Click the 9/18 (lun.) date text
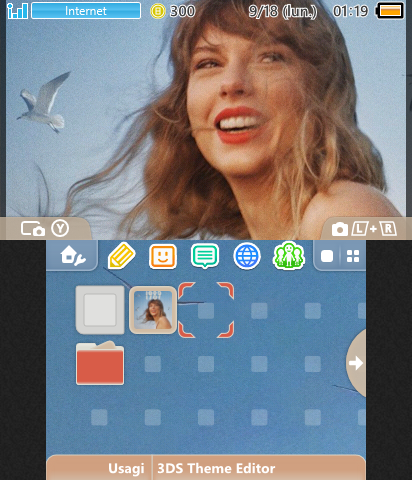The image size is (412, 480). coord(283,12)
